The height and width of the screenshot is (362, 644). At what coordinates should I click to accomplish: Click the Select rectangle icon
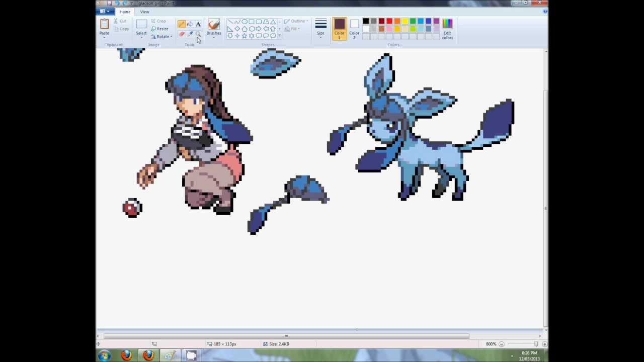coord(141,24)
